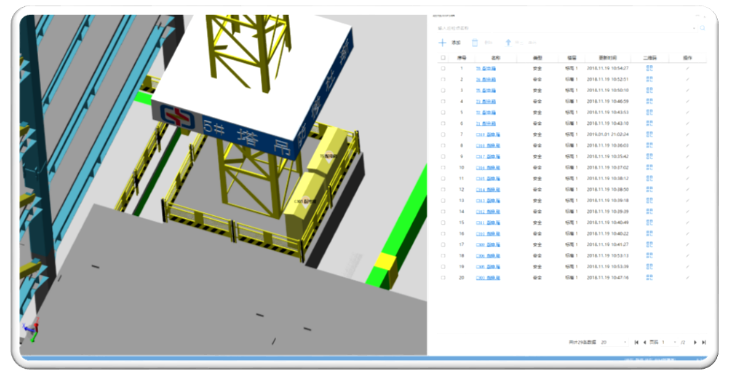Viewport: 737px width, 373px height.
Task: Click timestamp 2018.11.19 10:47:16 in row 20
Action: point(608,278)
